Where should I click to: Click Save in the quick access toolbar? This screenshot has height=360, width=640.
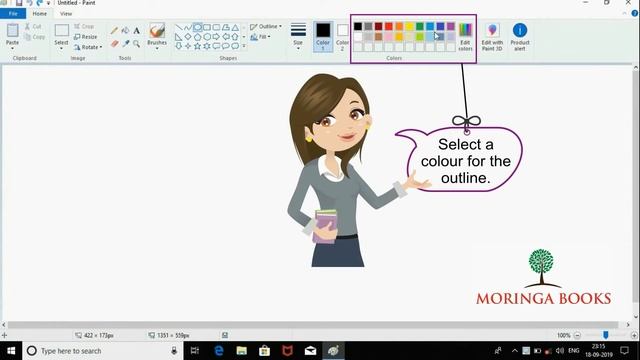click(x=19, y=3)
